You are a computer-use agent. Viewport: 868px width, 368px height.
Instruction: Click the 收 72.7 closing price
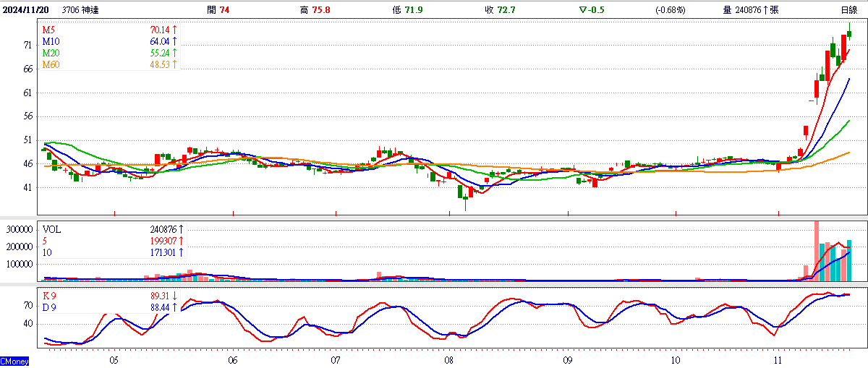(500, 10)
